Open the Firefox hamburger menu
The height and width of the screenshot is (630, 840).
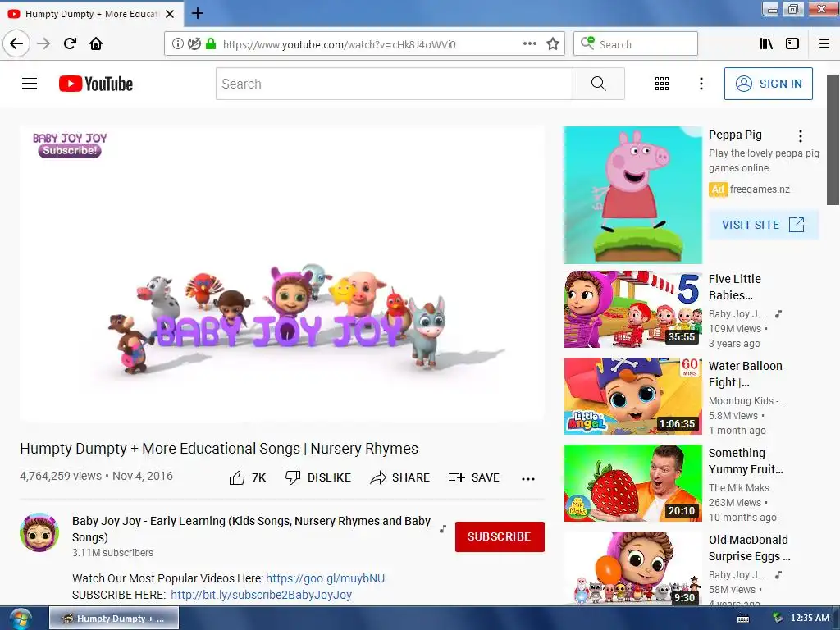pyautogui.click(x=824, y=44)
